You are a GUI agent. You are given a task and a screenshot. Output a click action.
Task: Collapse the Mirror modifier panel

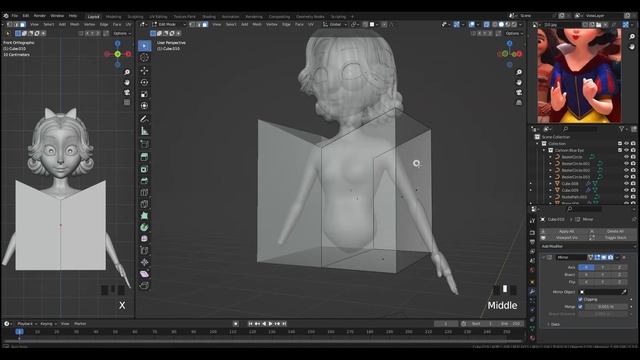click(544, 258)
